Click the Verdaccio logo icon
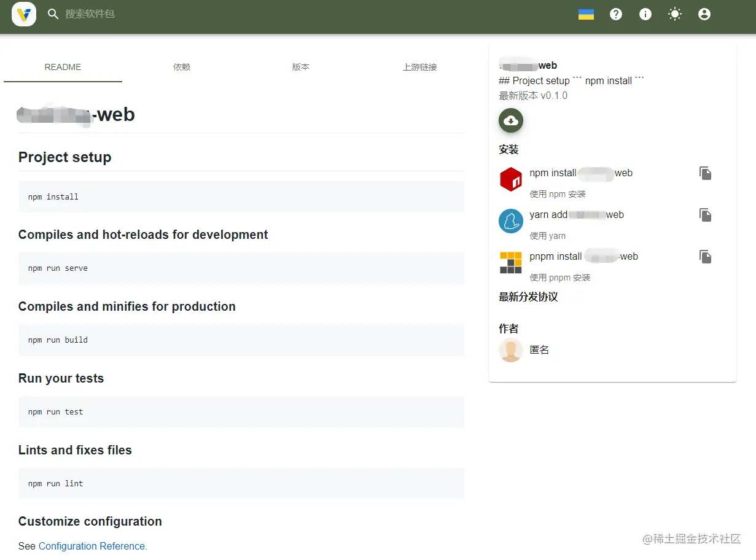This screenshot has width=756, height=560. click(24, 14)
